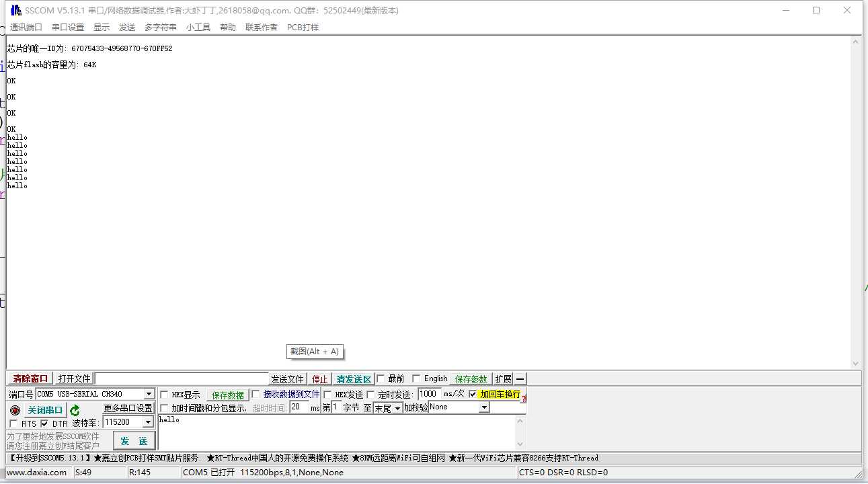The width and height of the screenshot is (868, 484).
Task: Click receive window scrollbar up arrow
Action: (855, 42)
